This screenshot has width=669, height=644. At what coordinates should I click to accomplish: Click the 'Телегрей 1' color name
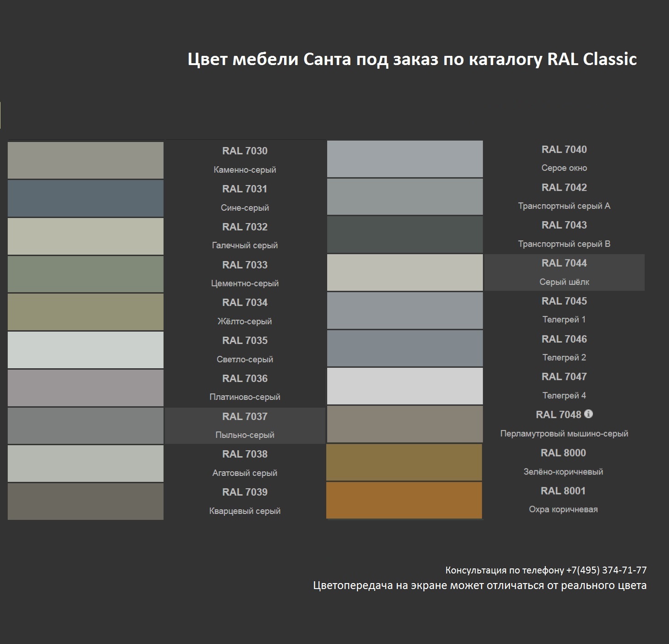[x=564, y=320]
